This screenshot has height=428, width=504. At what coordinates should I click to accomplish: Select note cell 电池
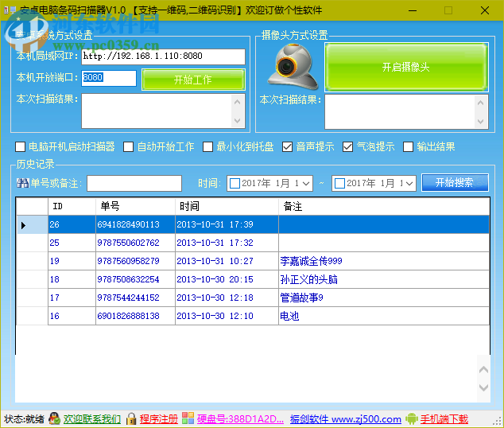click(x=384, y=316)
